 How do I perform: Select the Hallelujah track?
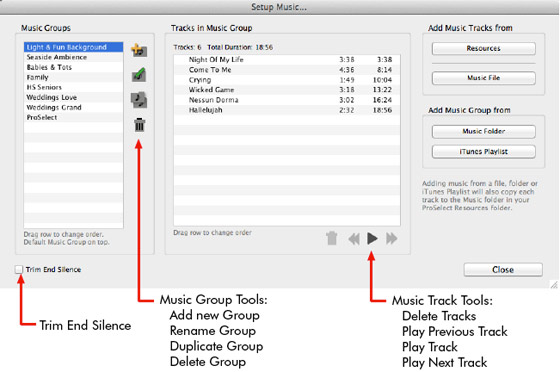tap(287, 110)
